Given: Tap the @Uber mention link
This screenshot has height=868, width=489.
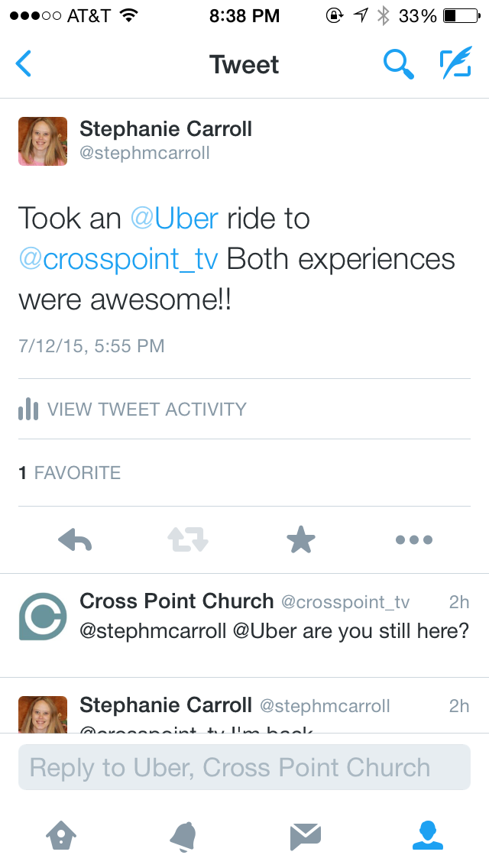Looking at the screenshot, I should point(175,219).
